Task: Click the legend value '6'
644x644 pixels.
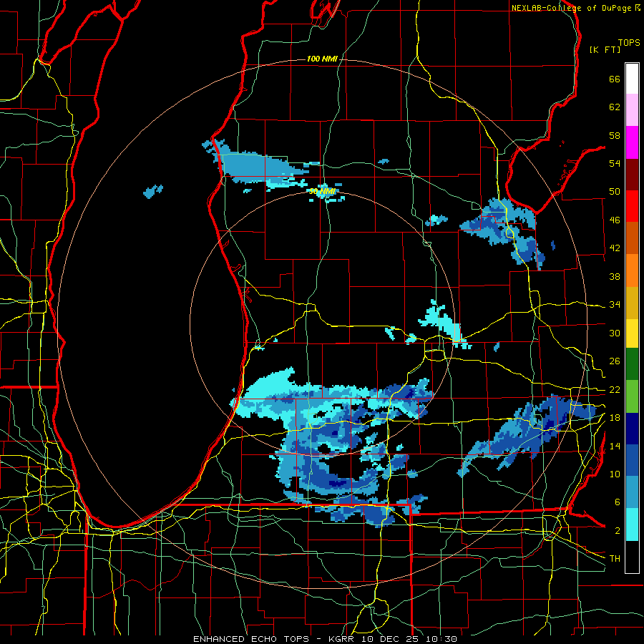Action: 617,502
